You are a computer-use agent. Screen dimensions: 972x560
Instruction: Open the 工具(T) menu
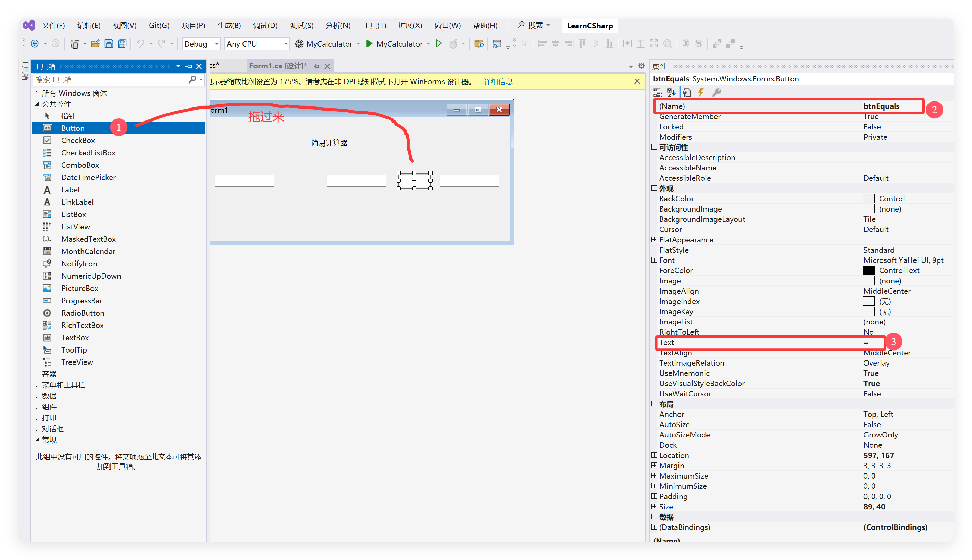pyautogui.click(x=374, y=25)
